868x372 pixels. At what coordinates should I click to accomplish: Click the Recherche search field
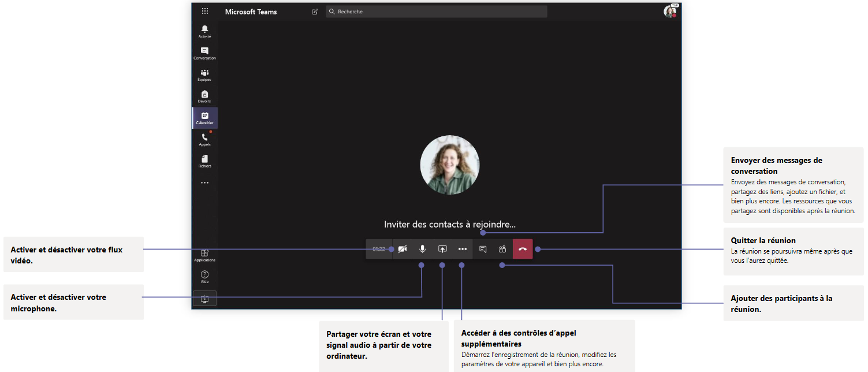(x=436, y=12)
